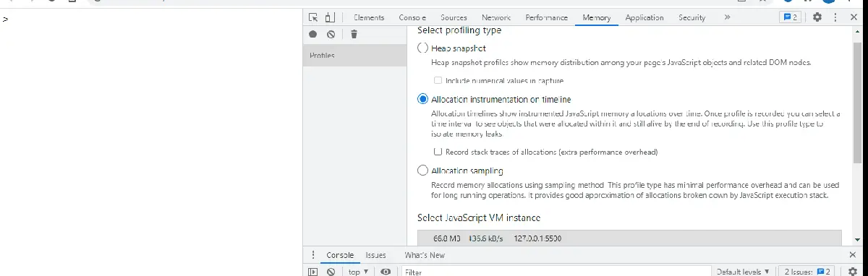Click the Select JavaScript VM instance heading
868x276 pixels.
(x=479, y=217)
